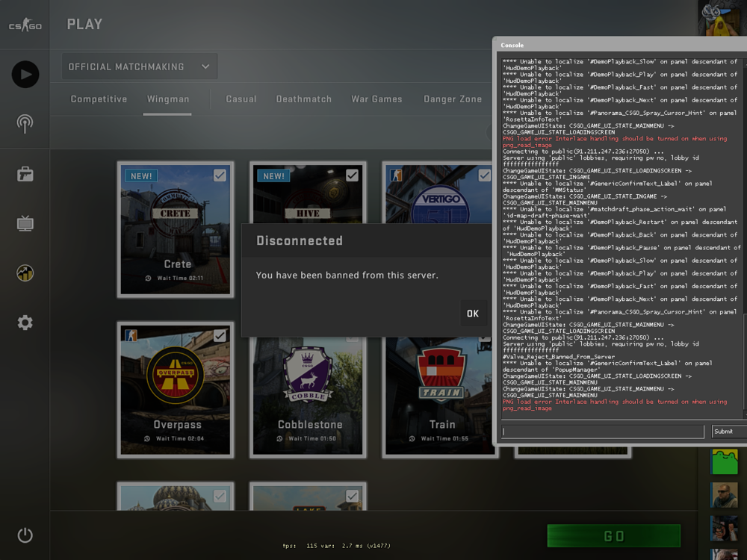Open the inventory briefcase icon

[25, 174]
